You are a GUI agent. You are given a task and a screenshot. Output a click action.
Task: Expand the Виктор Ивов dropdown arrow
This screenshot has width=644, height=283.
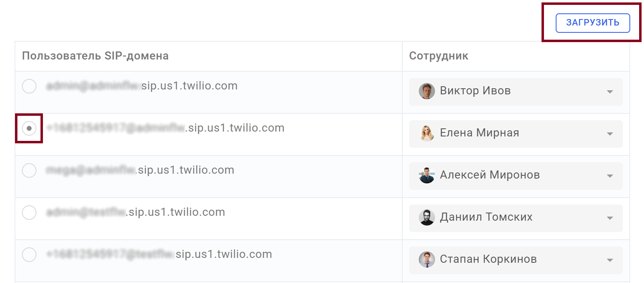click(610, 92)
